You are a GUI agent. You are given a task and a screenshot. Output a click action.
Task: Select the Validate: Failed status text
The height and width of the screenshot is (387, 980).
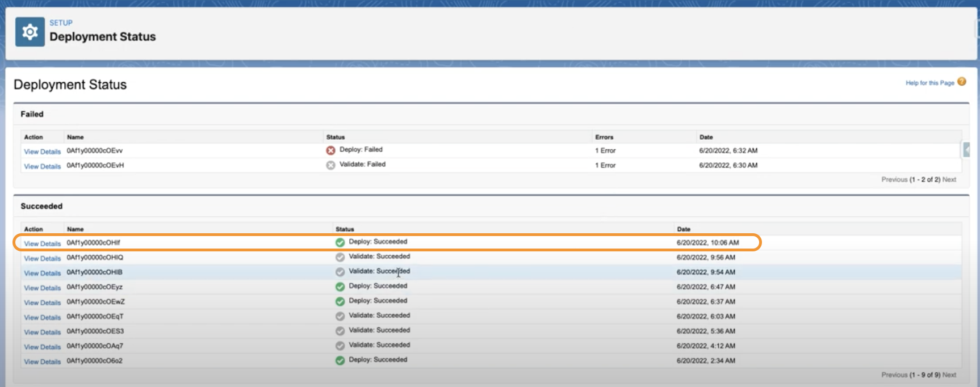[x=362, y=164]
